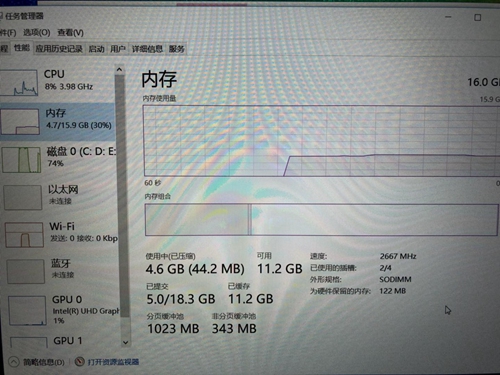Click the 内存组合 memory composition bar
This screenshot has width=500, height=375.
tap(322, 220)
